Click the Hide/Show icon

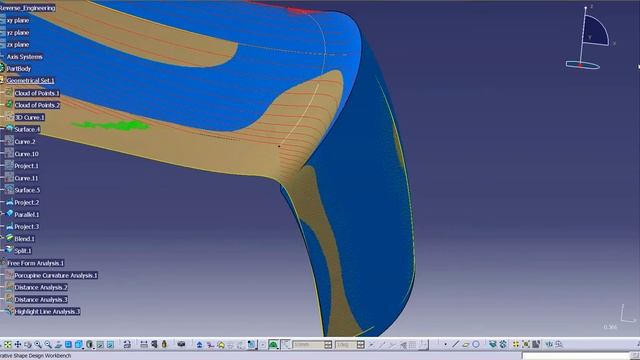point(100,344)
